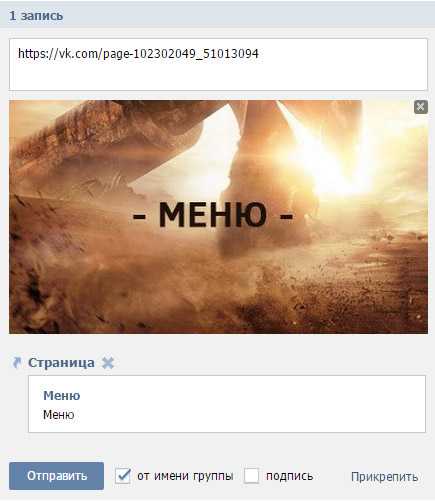Delete the Страница attachment using blue X
435x503 pixels.
108,363
